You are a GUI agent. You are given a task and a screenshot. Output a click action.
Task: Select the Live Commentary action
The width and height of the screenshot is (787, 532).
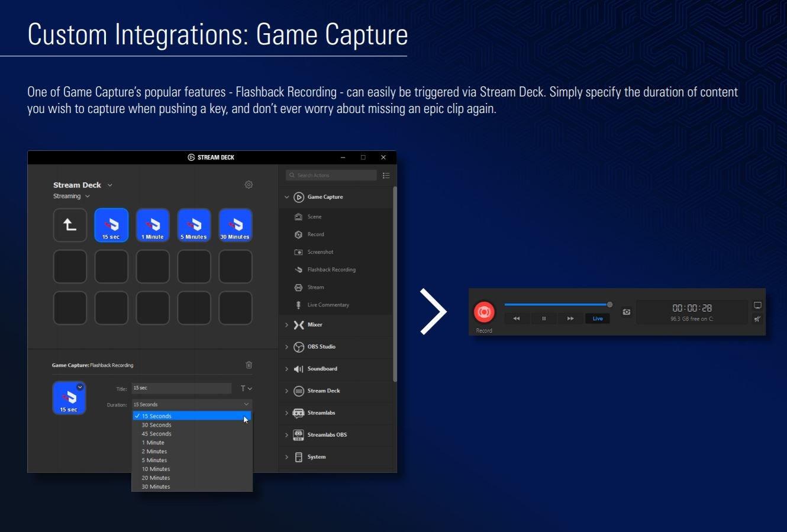click(328, 305)
